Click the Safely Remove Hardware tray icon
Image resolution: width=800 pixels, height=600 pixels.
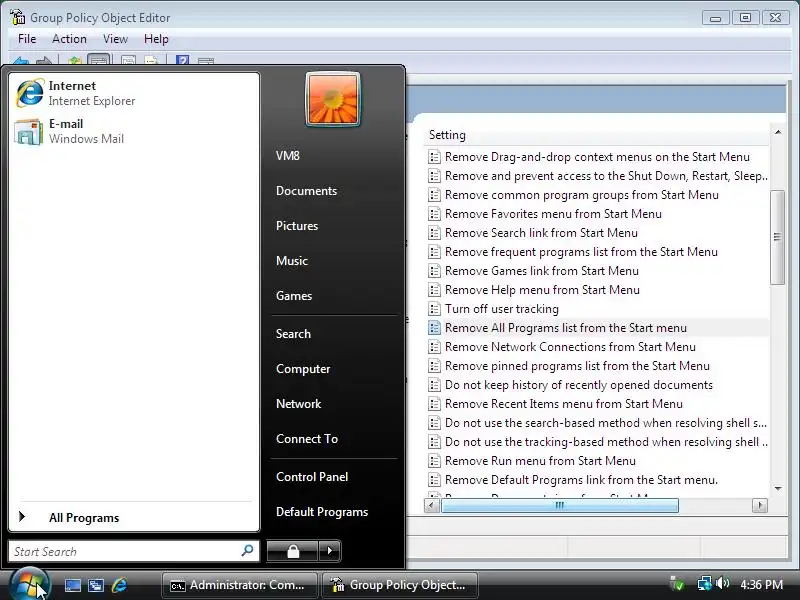click(x=677, y=584)
